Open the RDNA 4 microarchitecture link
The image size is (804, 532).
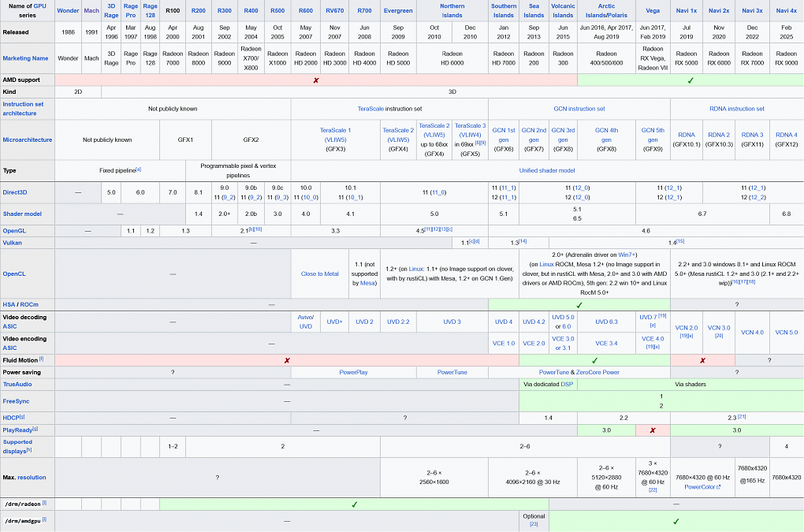[786, 135]
